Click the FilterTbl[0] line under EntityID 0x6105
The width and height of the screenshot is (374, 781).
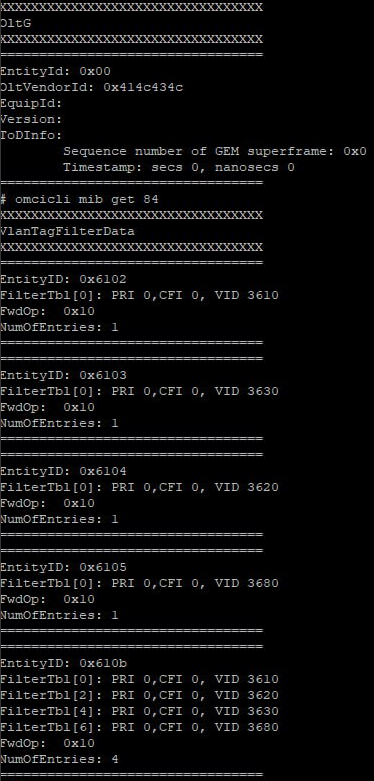139,583
